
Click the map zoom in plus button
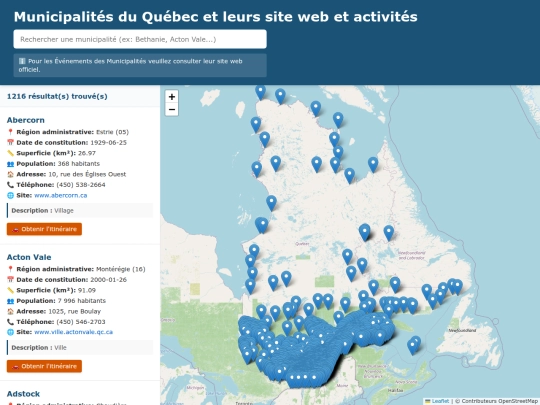pos(172,97)
